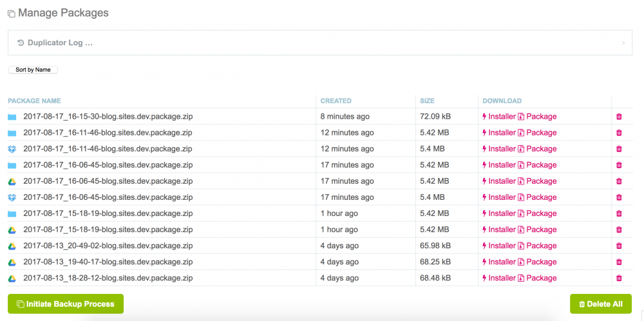Click the Manage Packages heading text
This screenshot has width=644, height=321.
point(63,13)
